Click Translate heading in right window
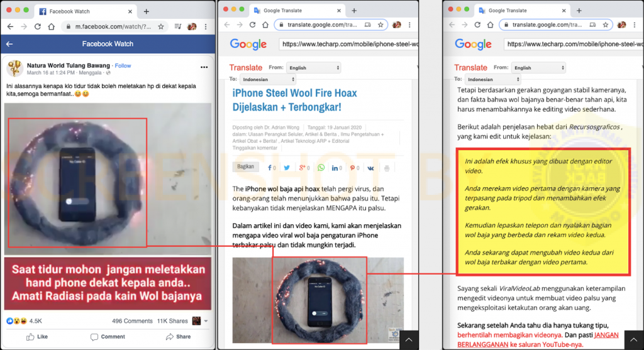Image resolution: width=644 pixels, height=350 pixels. [x=470, y=68]
